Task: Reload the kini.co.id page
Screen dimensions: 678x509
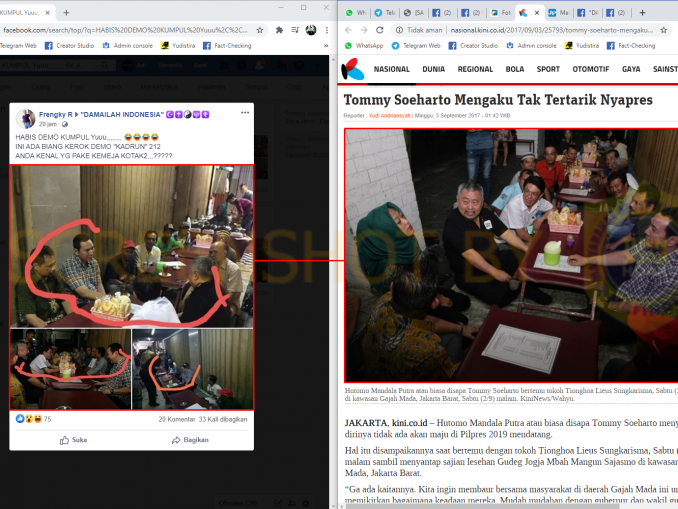Action: [x=380, y=30]
